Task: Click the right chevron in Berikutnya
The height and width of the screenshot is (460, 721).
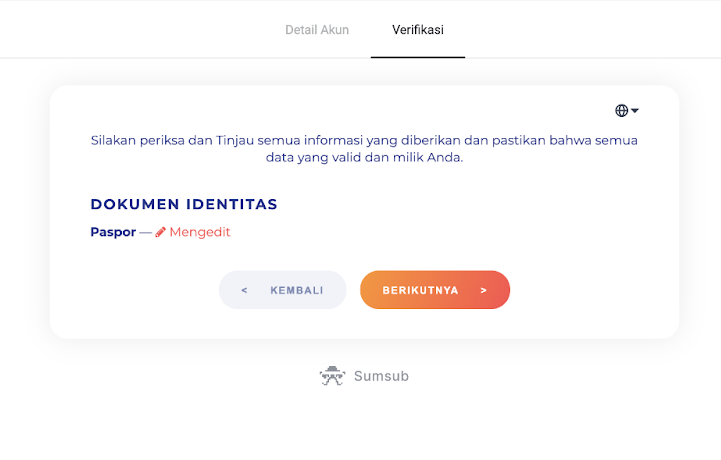Action: [483, 291]
